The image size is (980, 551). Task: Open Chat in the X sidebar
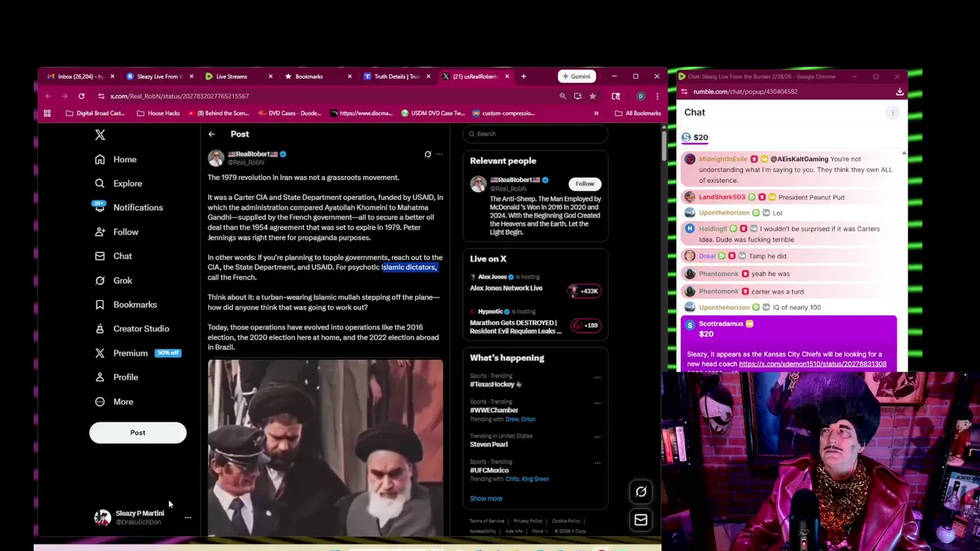tap(113, 256)
